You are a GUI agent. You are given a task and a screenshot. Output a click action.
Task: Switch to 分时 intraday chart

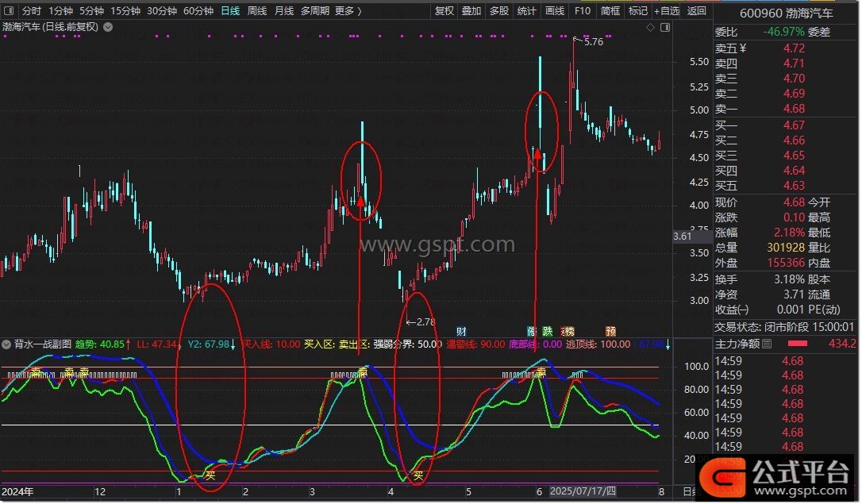[31, 10]
